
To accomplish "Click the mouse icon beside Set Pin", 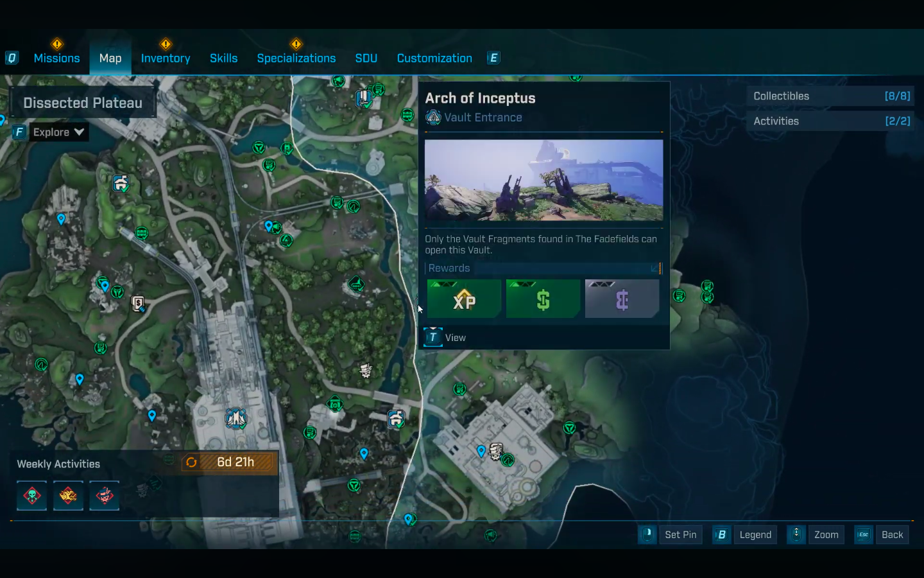I will pyautogui.click(x=647, y=534).
